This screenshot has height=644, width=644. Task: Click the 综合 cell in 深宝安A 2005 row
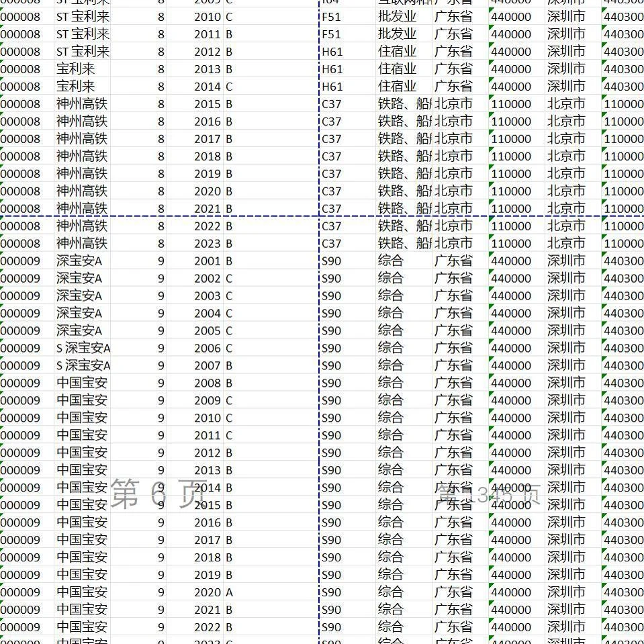[404, 330]
